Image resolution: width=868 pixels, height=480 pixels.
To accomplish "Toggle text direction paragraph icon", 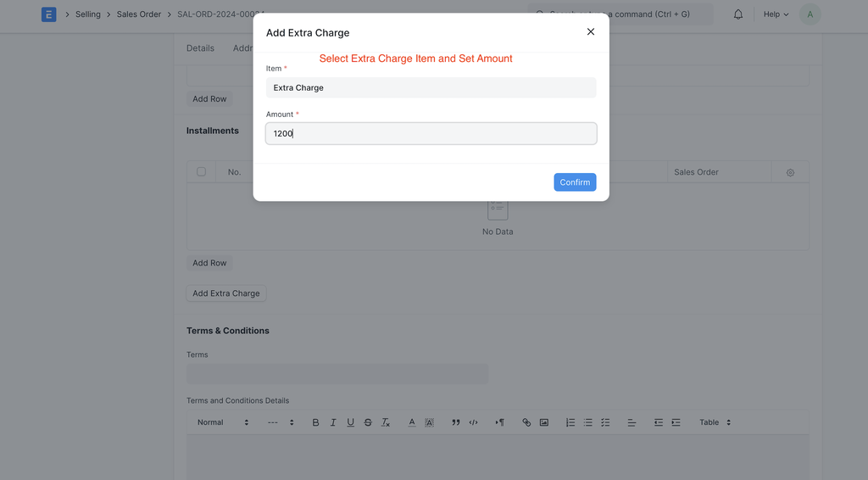I will tap(500, 422).
